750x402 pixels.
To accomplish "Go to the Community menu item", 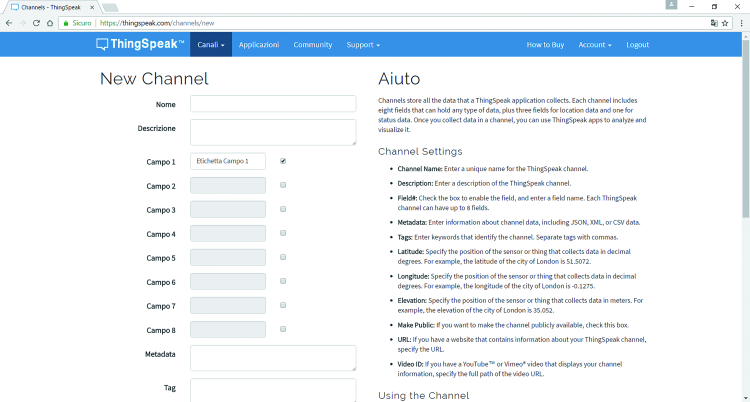I will pyautogui.click(x=313, y=45).
